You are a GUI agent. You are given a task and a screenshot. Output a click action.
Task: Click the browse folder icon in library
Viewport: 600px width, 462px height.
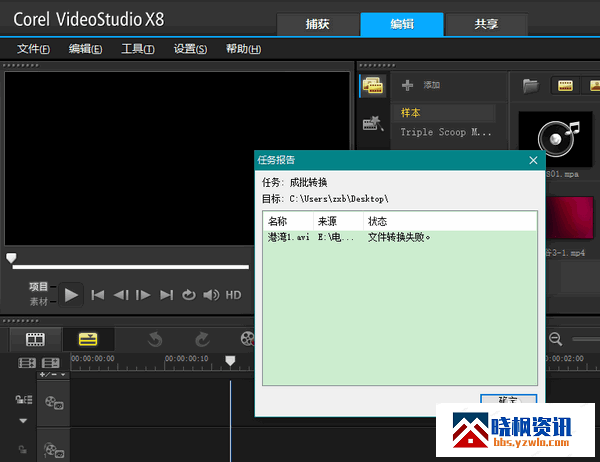coord(531,86)
